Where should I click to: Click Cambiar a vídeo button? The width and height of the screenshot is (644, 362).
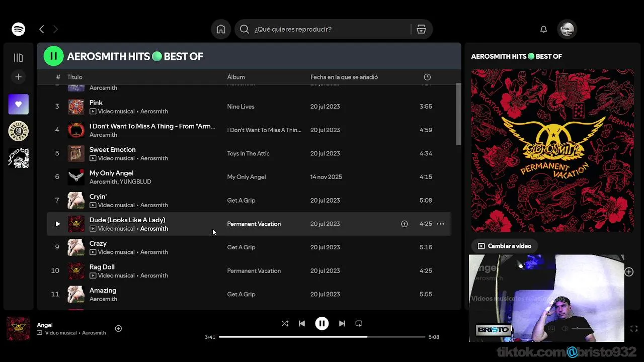pyautogui.click(x=505, y=246)
